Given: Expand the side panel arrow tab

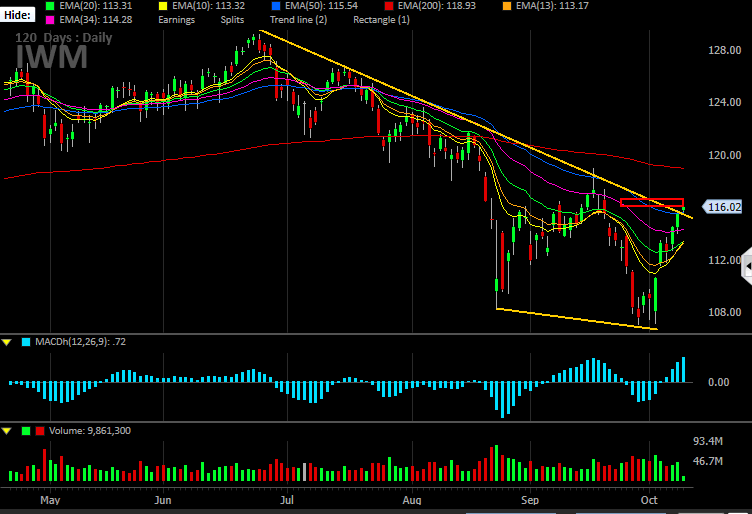Looking at the screenshot, I should coord(747,267).
